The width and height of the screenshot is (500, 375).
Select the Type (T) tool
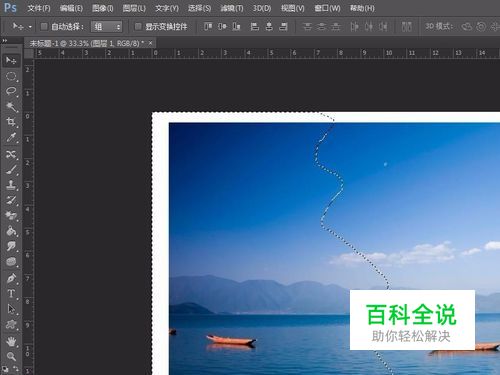(11, 294)
